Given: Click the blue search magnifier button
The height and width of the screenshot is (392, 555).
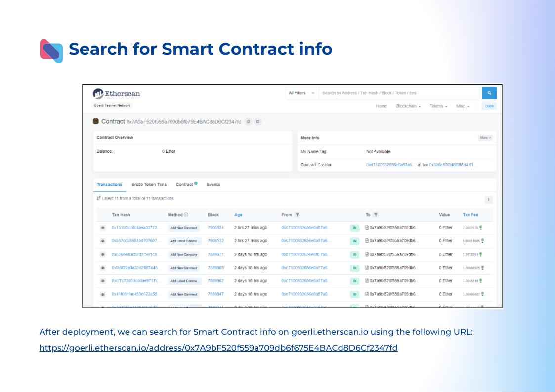Looking at the screenshot, I should (x=489, y=93).
